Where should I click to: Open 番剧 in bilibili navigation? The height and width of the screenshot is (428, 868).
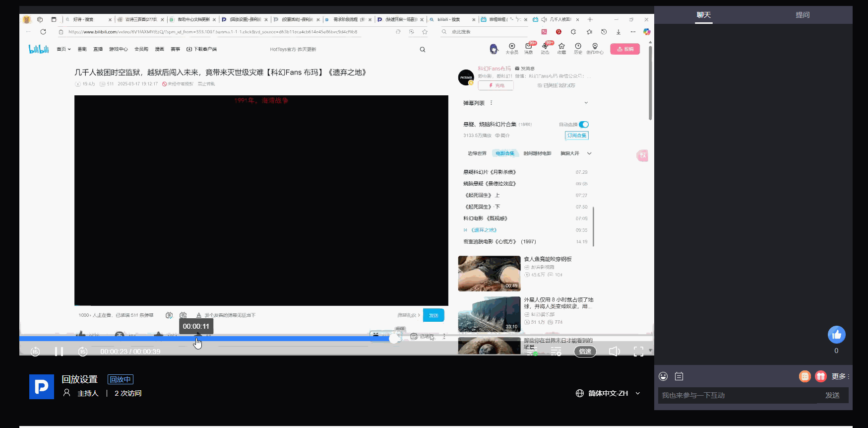[x=82, y=49]
